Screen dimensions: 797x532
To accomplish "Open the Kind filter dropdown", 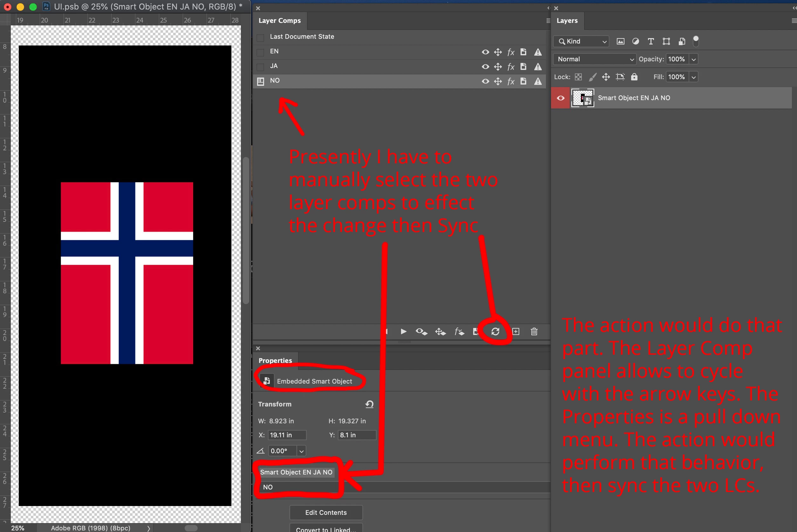I will click(x=581, y=41).
